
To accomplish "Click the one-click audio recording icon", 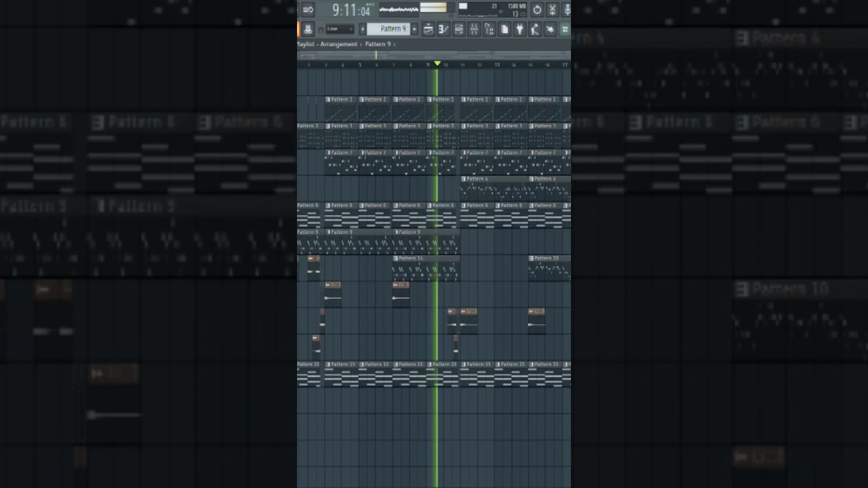I will pos(550,29).
